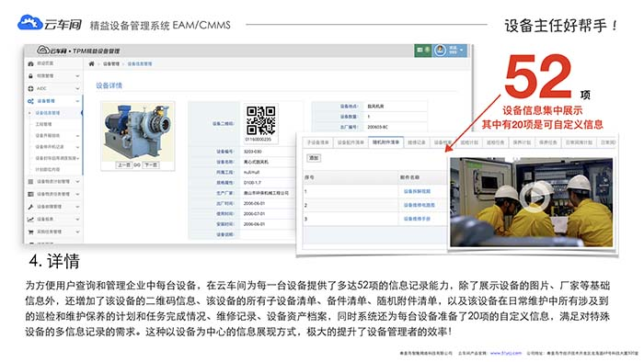Select 设备信息管理 in the sidebar submenu

pos(48,113)
